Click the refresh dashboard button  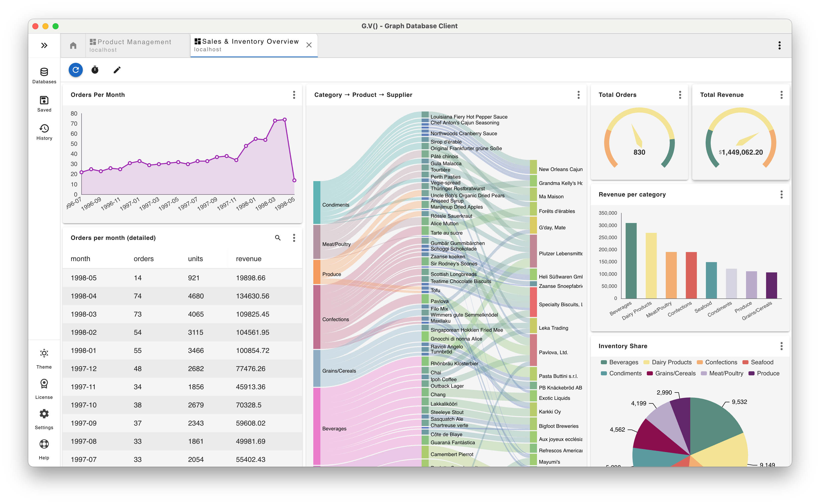76,70
